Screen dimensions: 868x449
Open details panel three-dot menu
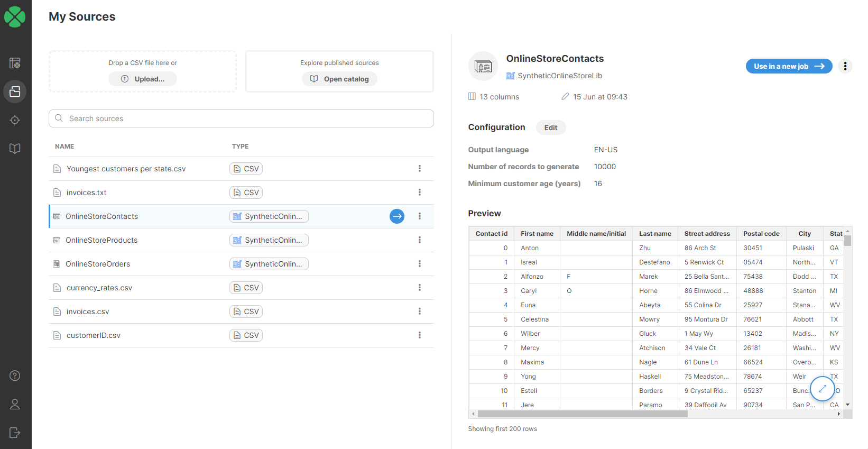845,66
